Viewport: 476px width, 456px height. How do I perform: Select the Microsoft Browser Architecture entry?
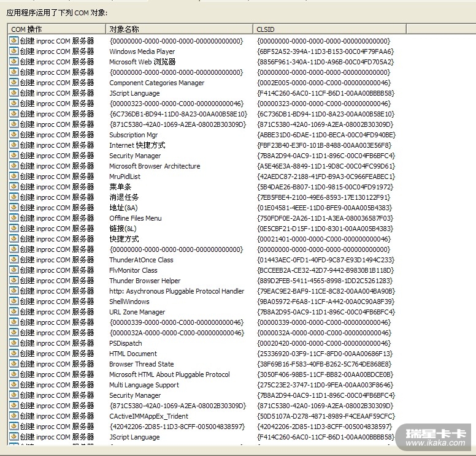(x=155, y=166)
